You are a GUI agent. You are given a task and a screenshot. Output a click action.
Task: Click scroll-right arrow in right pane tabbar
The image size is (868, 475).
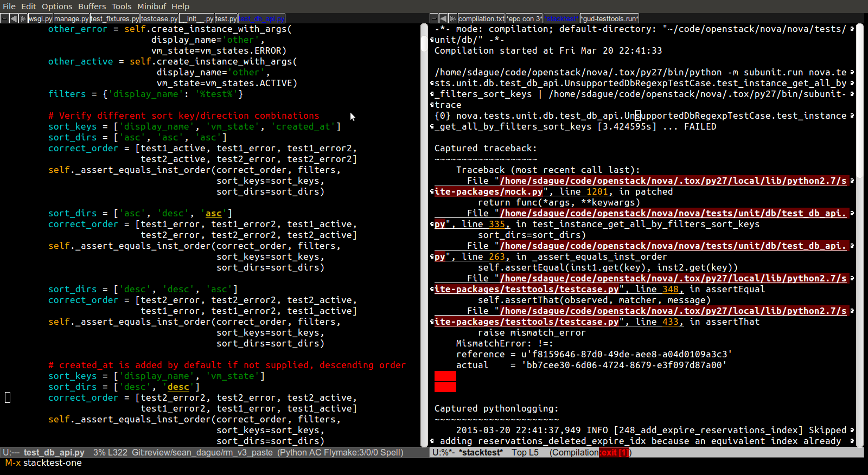click(452, 18)
